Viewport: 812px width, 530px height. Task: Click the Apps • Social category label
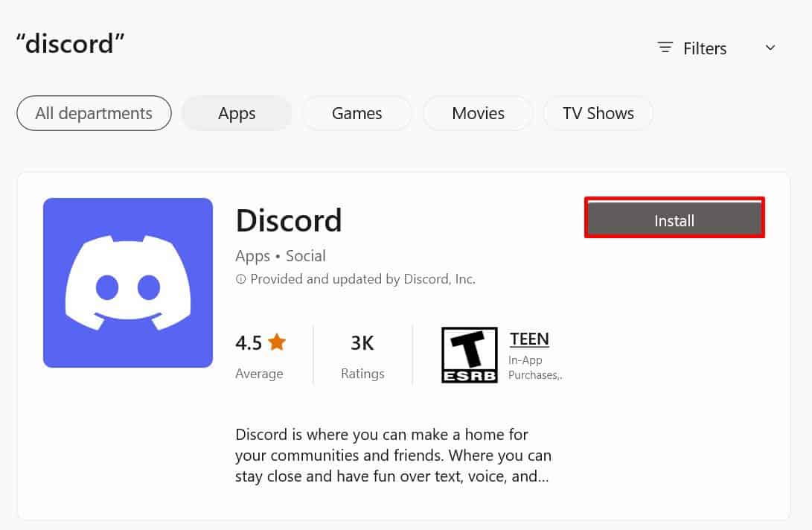[280, 256]
